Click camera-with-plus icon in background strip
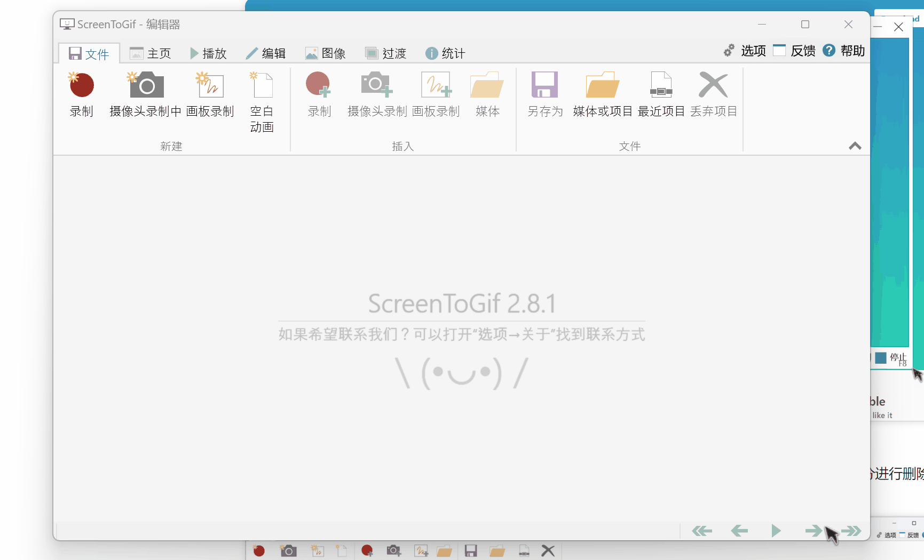This screenshot has height=560, width=924. pos(394,550)
